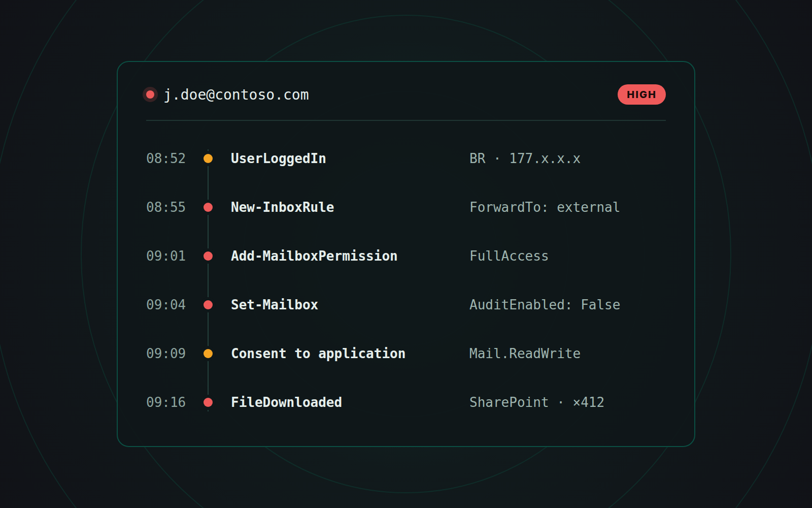Open the New-InboxRule event

283,207
